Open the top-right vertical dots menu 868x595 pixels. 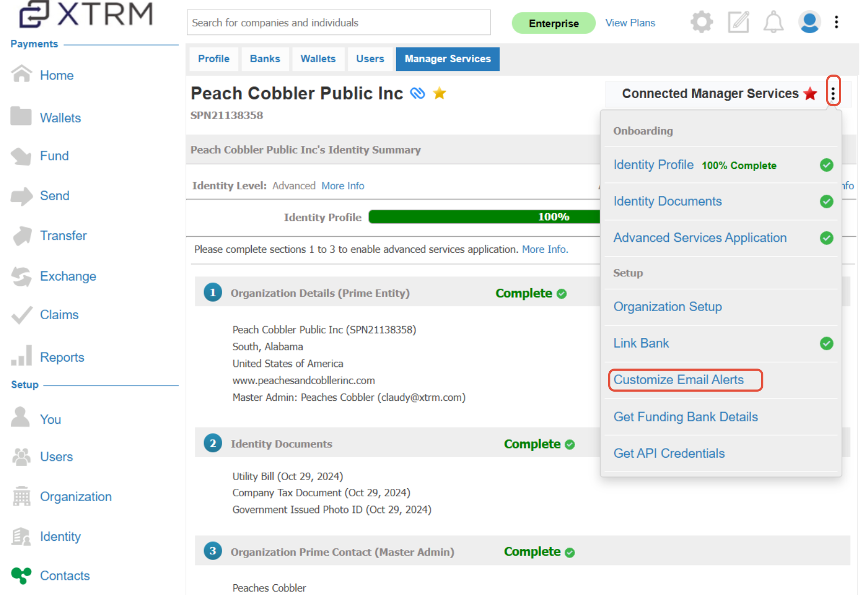(x=836, y=22)
